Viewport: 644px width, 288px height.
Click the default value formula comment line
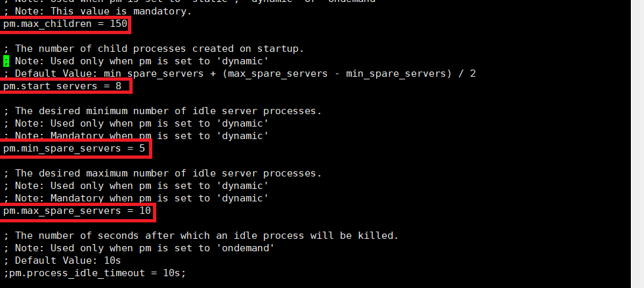(240, 74)
